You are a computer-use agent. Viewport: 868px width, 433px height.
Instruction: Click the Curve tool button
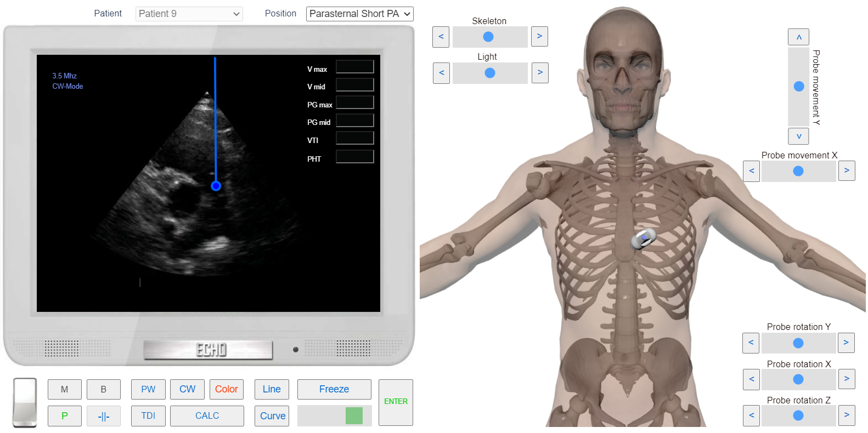tap(272, 416)
